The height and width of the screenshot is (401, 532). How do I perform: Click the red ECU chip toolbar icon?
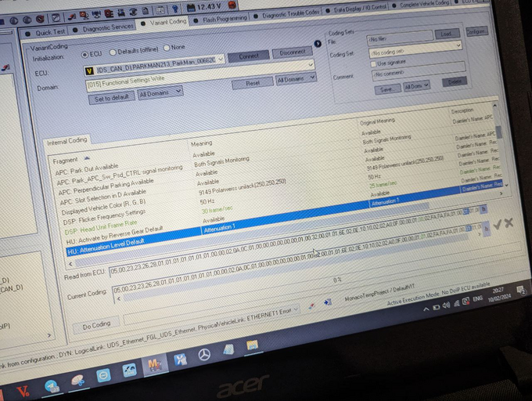click(x=109, y=13)
